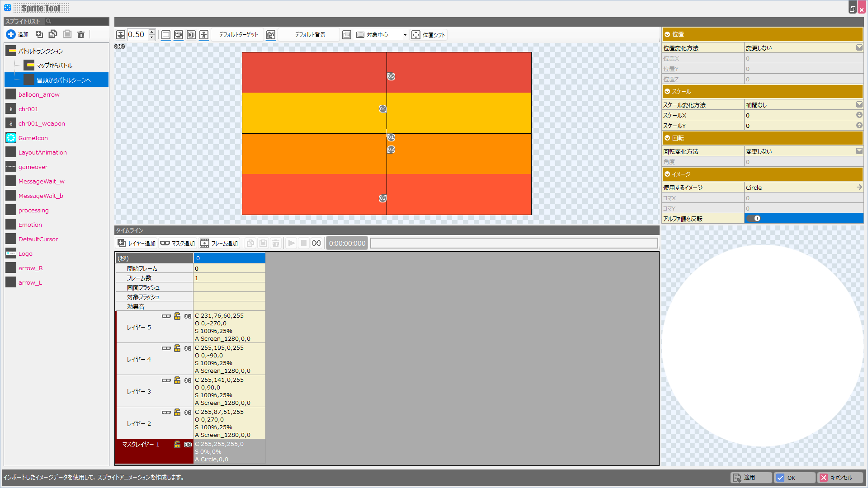
Task: Click the loop playback infinity icon
Action: [x=316, y=244]
